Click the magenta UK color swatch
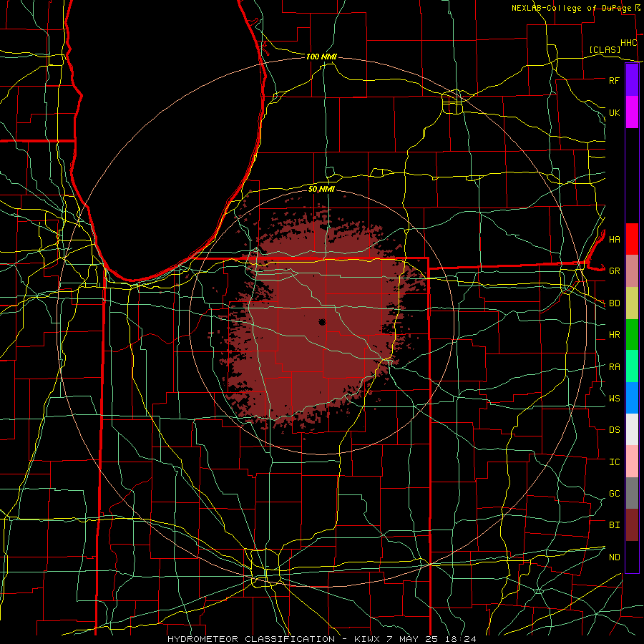Image resolution: width=644 pixels, height=644 pixels. tap(632, 112)
